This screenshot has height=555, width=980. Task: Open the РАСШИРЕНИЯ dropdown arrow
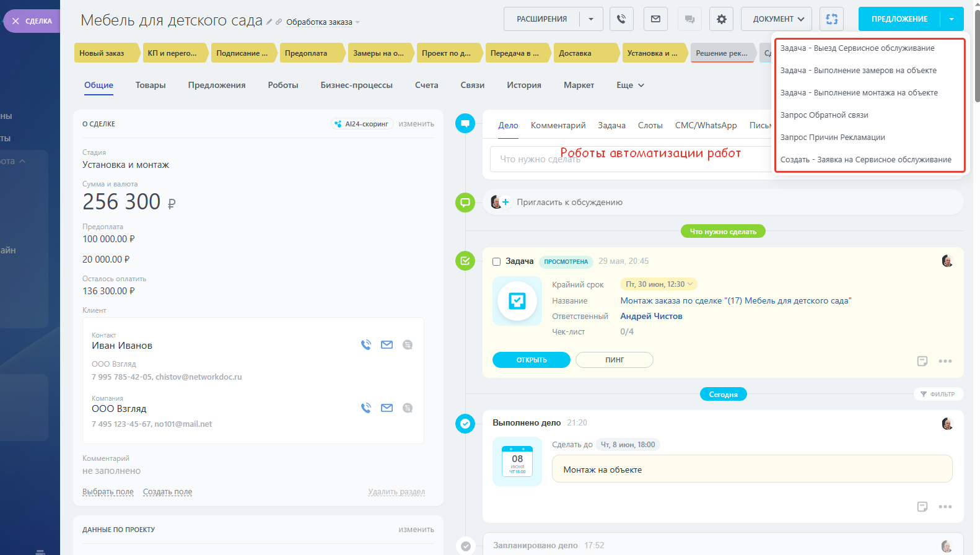pos(591,19)
